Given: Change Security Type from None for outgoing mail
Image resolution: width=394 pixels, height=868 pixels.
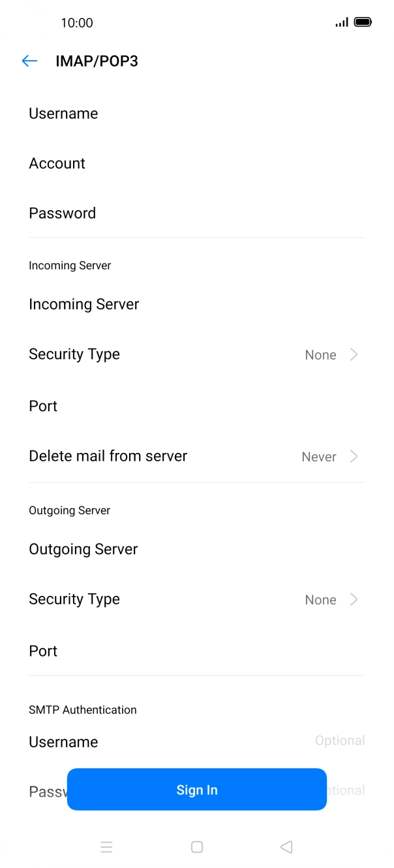Looking at the screenshot, I should [320, 599].
